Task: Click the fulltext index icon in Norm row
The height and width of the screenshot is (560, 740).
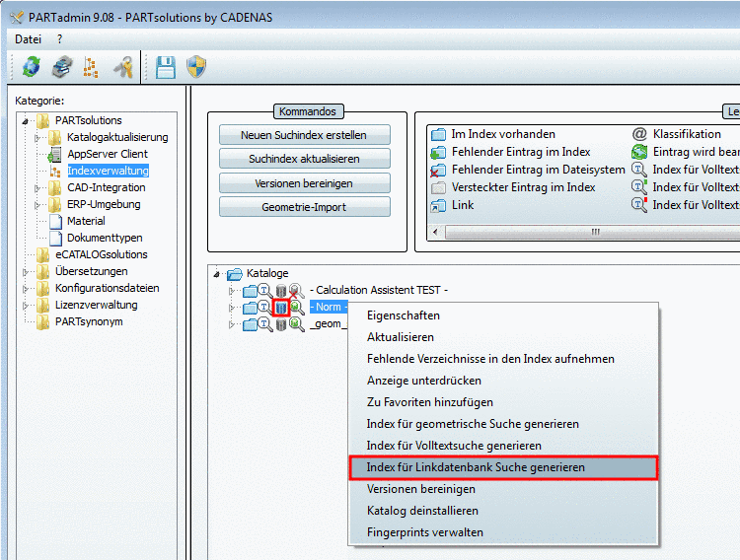Action: (265, 308)
